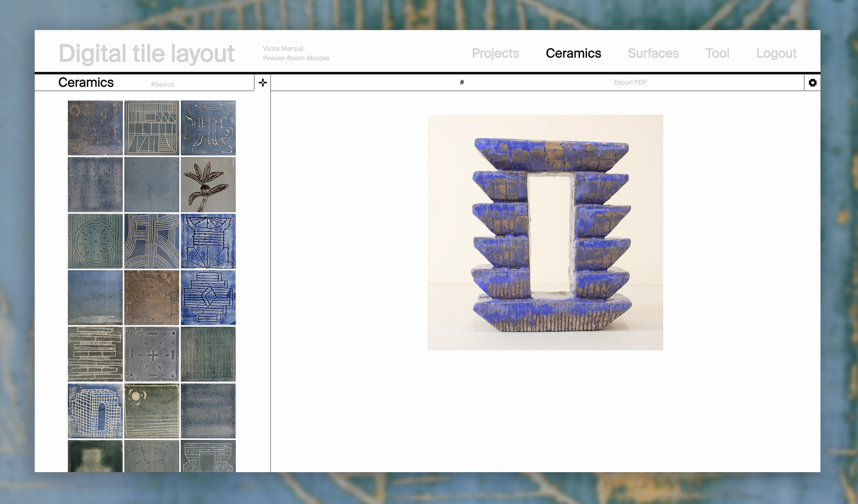Select tile with geometric rectangles line pattern
858x504 pixels.
(152, 128)
